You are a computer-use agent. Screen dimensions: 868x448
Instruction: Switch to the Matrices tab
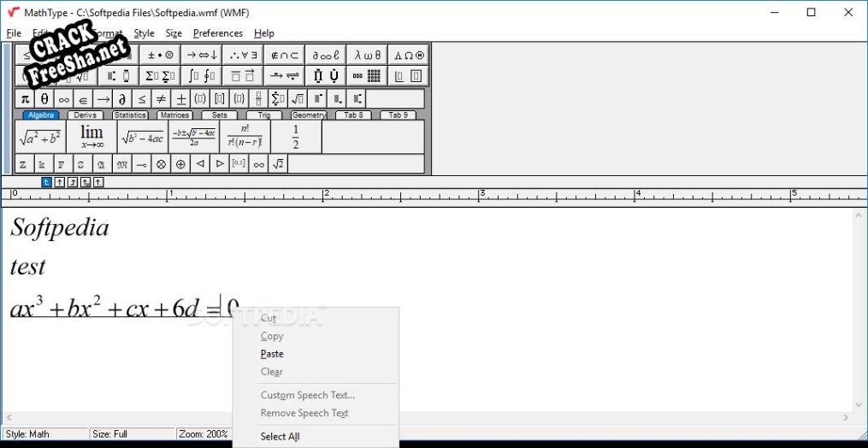coord(174,115)
